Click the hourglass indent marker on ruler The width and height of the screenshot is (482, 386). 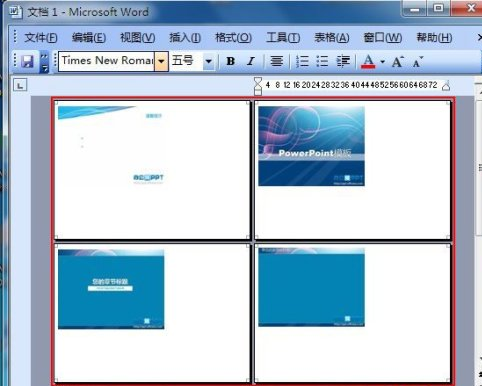pos(258,86)
